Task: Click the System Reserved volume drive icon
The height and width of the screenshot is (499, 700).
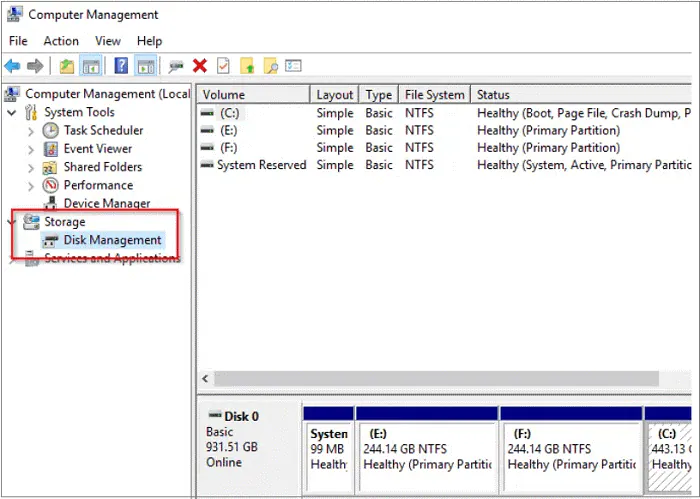Action: click(x=207, y=165)
